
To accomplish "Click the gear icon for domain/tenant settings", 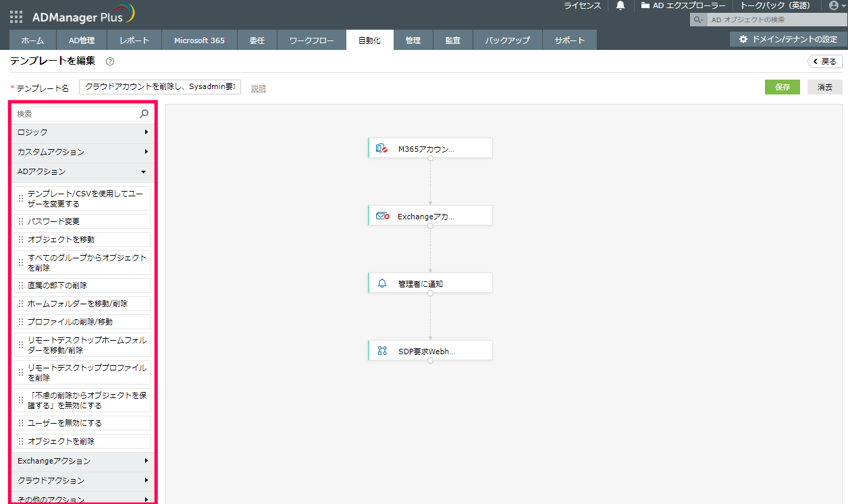I will tap(743, 39).
